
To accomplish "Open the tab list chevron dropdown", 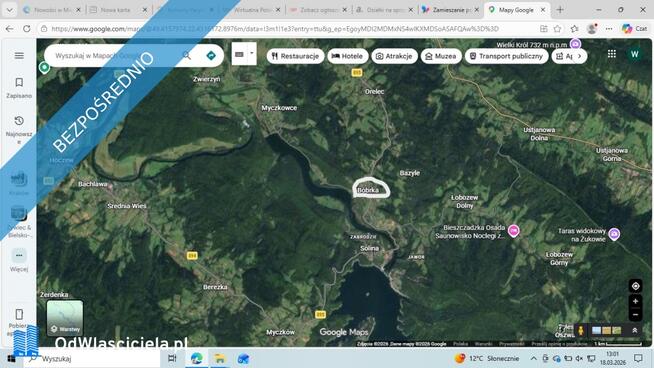I will point(9,10).
